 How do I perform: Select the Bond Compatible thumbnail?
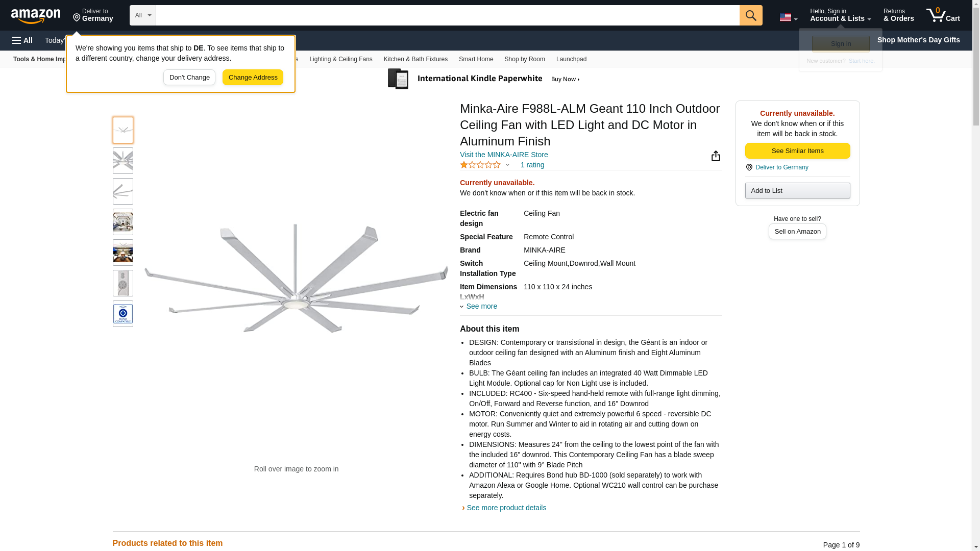[x=123, y=314]
